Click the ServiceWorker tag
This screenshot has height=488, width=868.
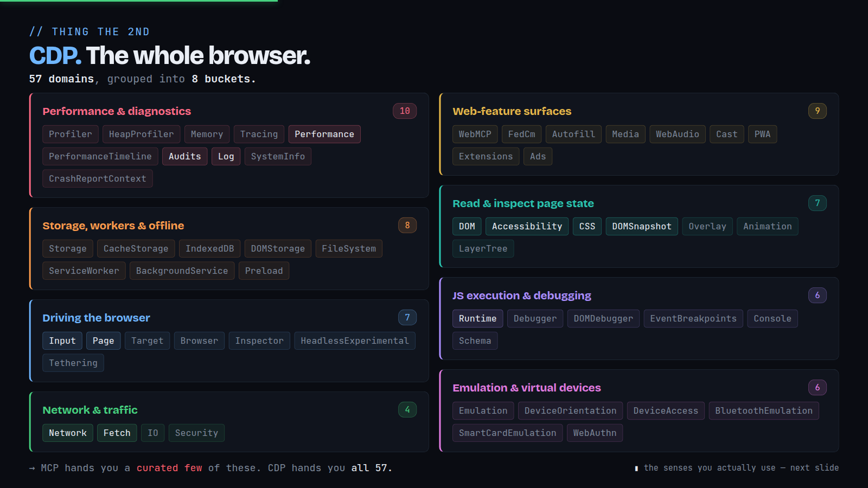[x=84, y=271]
